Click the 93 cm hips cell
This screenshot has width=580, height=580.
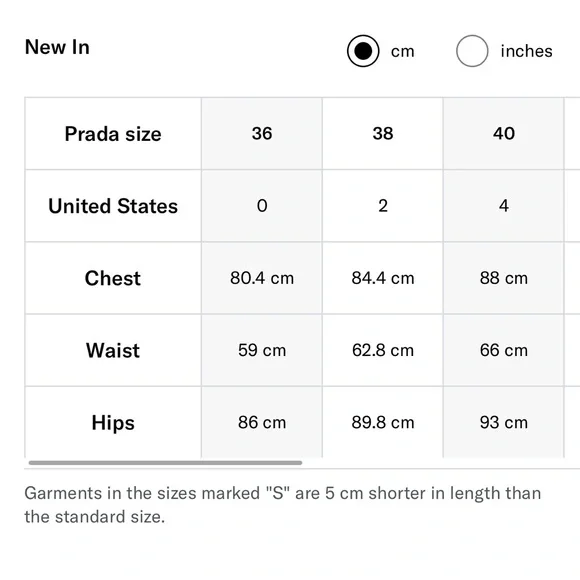[503, 422]
